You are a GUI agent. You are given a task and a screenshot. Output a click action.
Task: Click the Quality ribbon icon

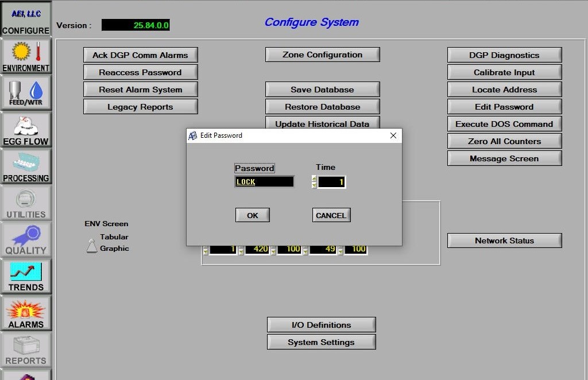[25, 239]
